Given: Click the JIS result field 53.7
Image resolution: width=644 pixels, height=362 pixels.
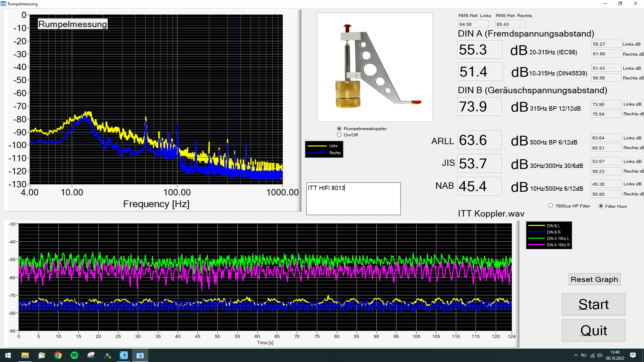Looking at the screenshot, I should pos(479,164).
